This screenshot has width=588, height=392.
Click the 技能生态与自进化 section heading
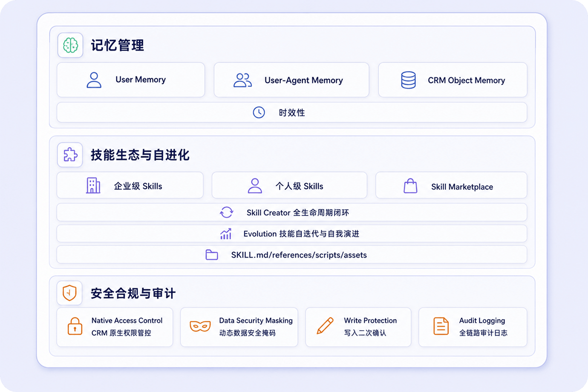point(140,155)
